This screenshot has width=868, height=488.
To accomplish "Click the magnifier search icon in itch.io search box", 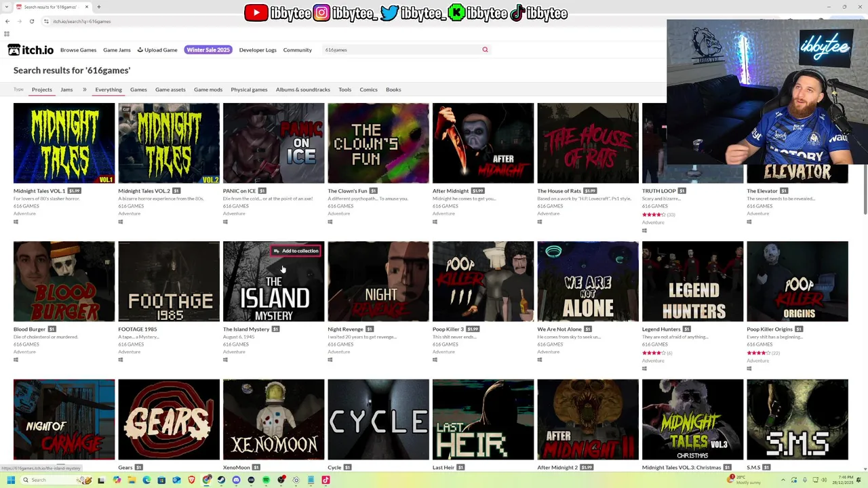I will pos(485,49).
